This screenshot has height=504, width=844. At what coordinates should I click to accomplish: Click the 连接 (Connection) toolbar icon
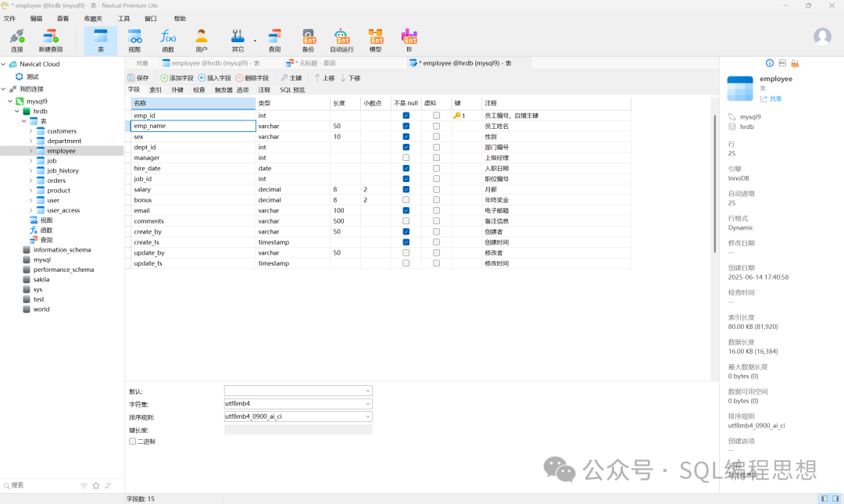coord(16,40)
